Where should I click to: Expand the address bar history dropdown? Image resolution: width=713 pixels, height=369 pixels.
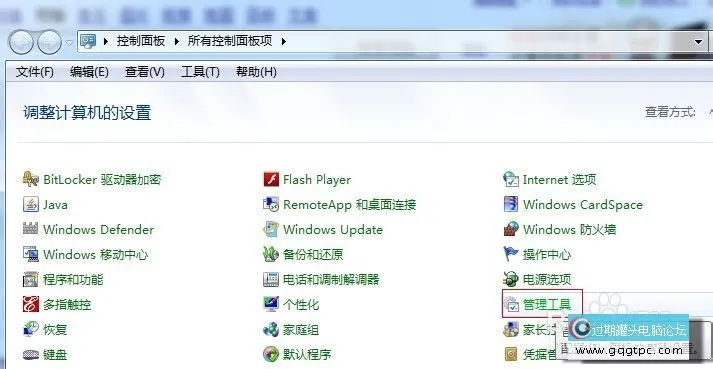click(698, 42)
